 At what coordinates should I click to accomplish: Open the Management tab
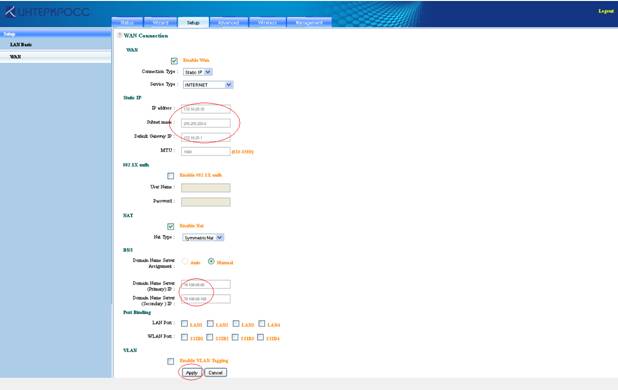tap(309, 22)
